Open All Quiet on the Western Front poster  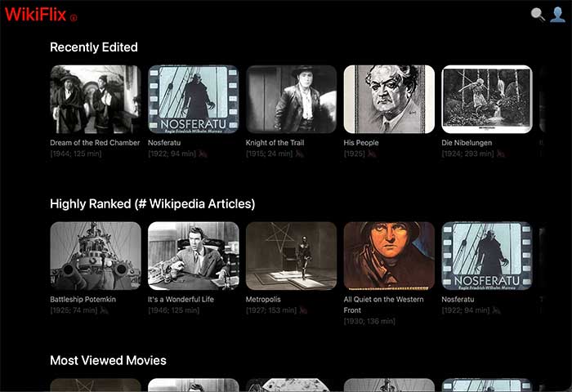pyautogui.click(x=389, y=256)
